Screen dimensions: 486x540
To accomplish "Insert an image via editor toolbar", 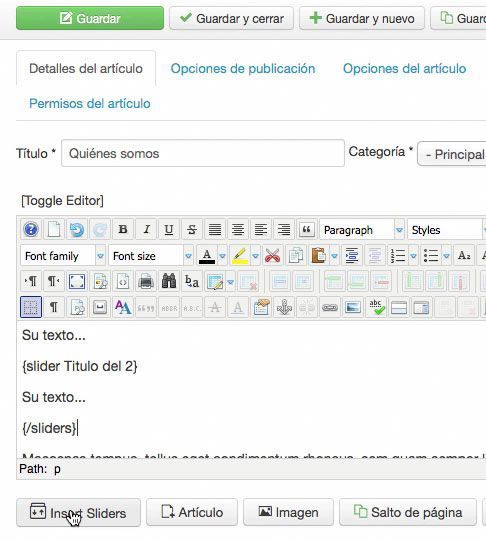I will pyautogui.click(x=353, y=308).
